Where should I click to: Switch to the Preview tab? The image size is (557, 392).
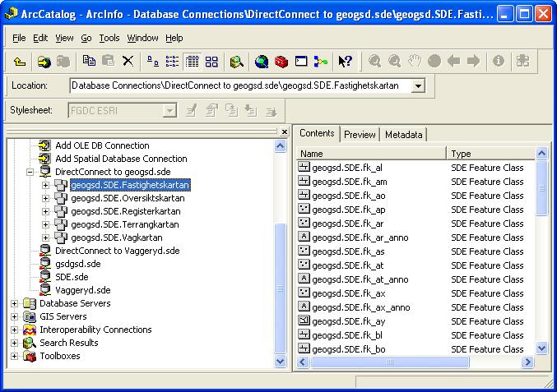tap(360, 135)
